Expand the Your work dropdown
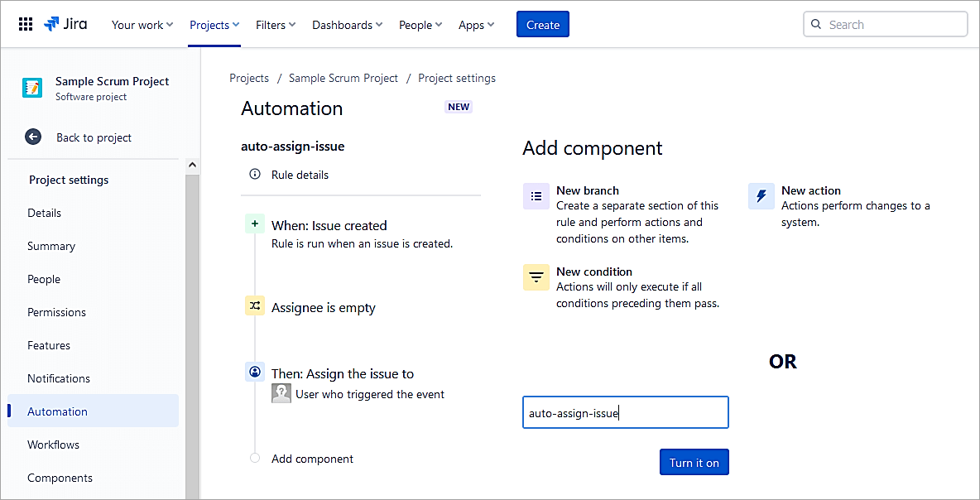Screen dimensions: 980x500 coord(142,25)
